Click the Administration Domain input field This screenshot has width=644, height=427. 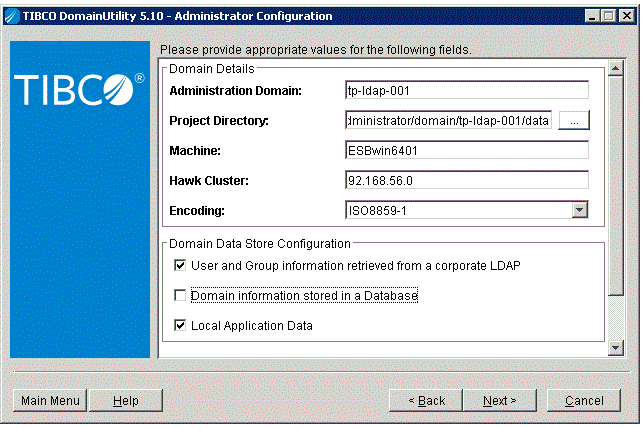point(467,90)
